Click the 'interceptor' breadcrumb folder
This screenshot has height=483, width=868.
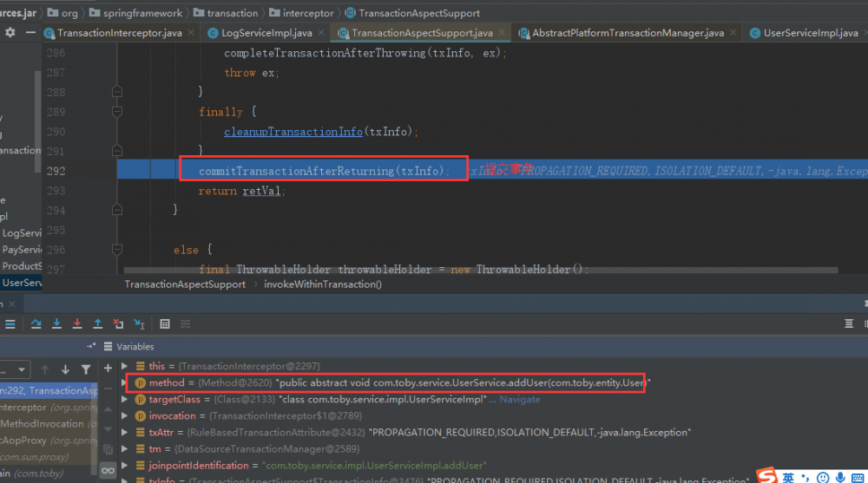[x=302, y=13]
